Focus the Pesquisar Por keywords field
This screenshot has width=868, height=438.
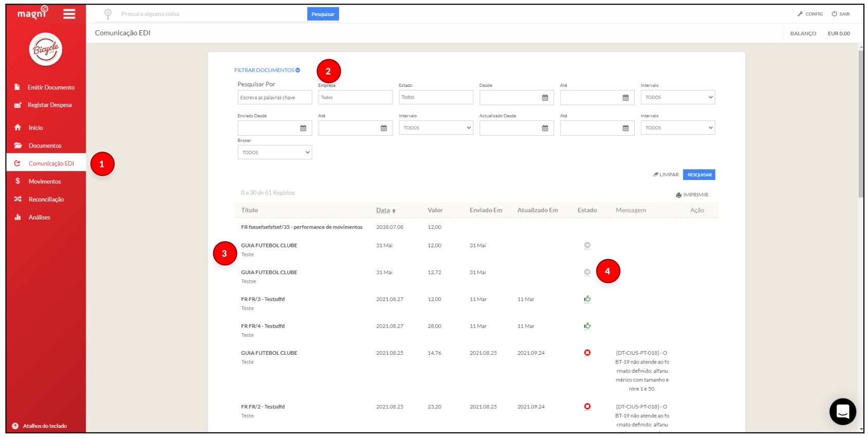[274, 97]
